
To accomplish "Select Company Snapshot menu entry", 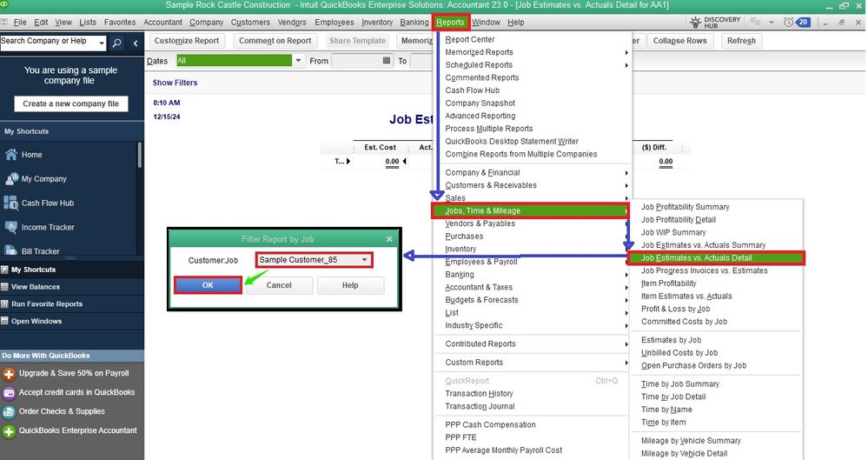I will [480, 103].
